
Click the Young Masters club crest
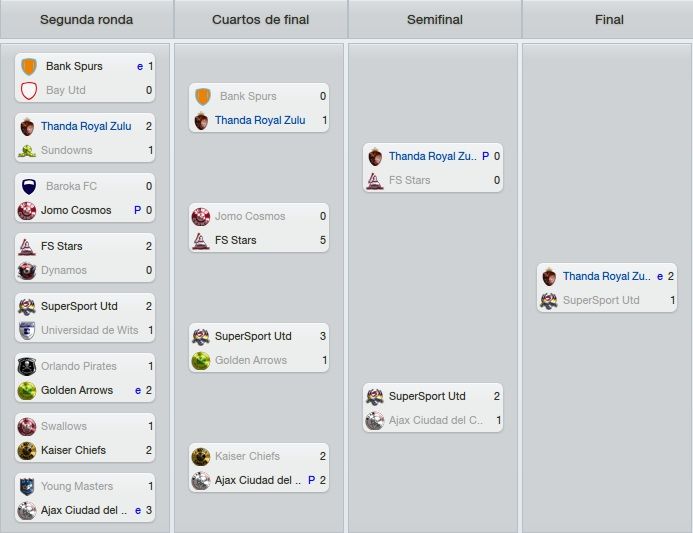(x=27, y=487)
